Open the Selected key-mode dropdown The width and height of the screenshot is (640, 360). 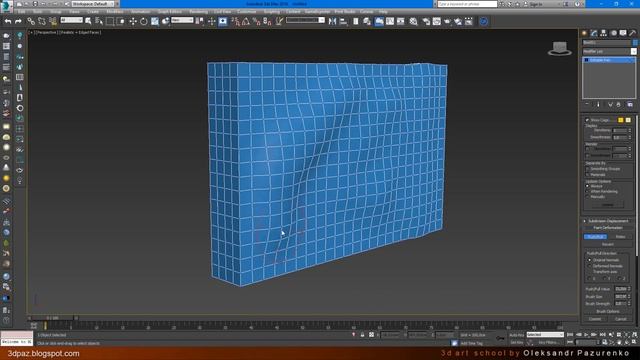tap(545, 335)
